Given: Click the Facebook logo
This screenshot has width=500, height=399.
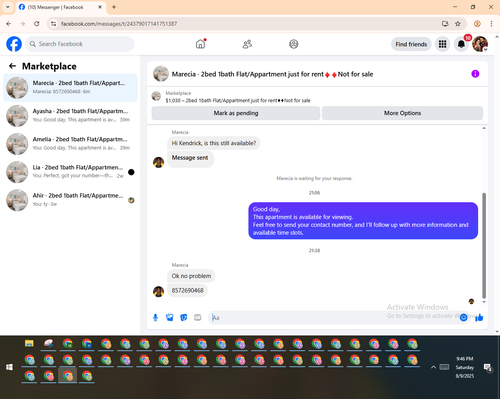Looking at the screenshot, I should click(14, 44).
